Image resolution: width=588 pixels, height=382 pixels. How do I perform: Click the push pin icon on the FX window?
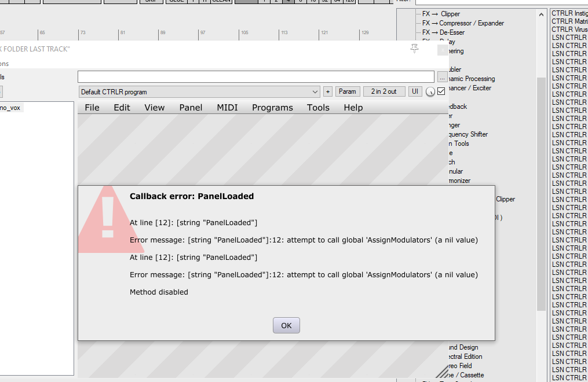(414, 49)
